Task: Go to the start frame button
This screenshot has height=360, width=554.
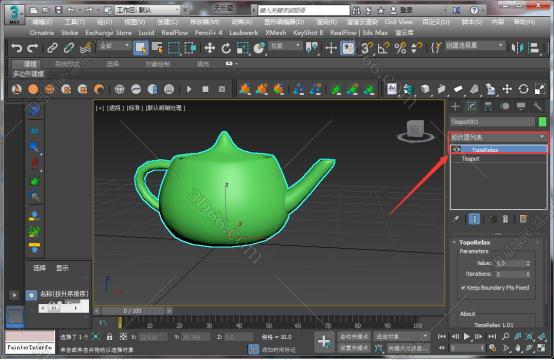Action: coord(442,336)
